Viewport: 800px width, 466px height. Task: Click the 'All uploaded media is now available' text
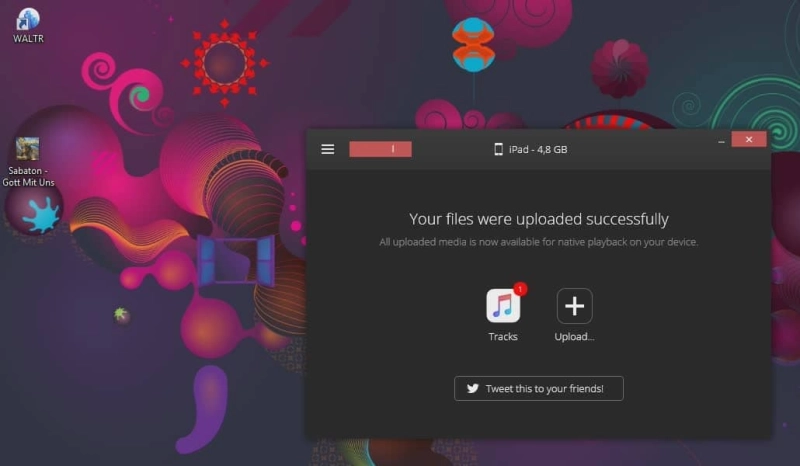click(539, 242)
